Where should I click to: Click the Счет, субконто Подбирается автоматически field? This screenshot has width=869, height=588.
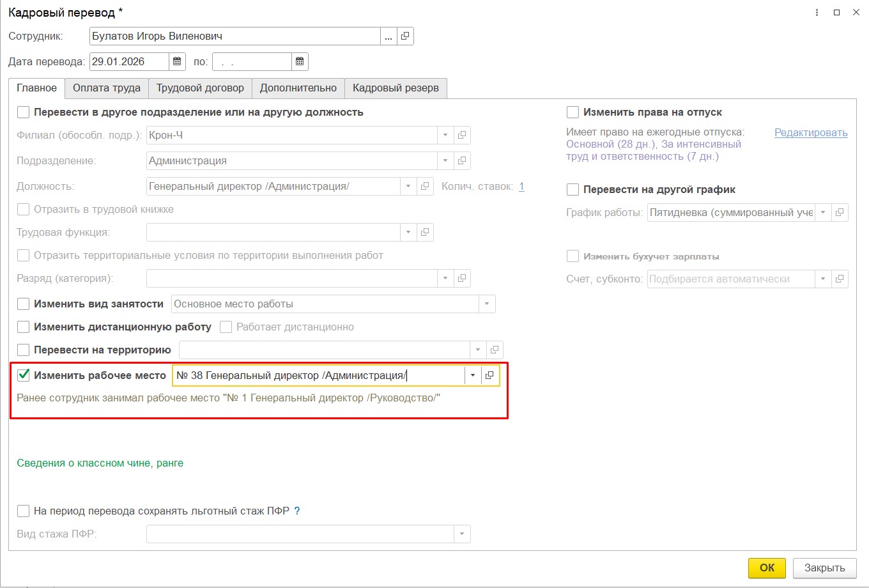[731, 279]
